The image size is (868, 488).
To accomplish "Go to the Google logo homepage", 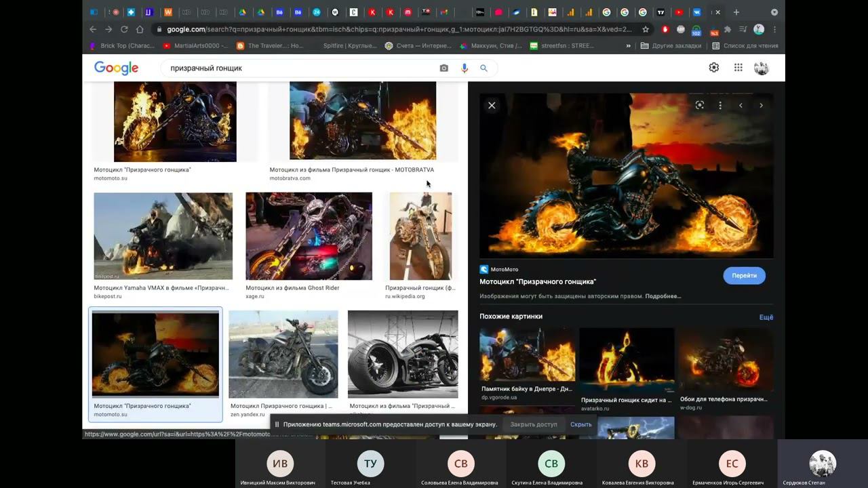I will coord(116,68).
